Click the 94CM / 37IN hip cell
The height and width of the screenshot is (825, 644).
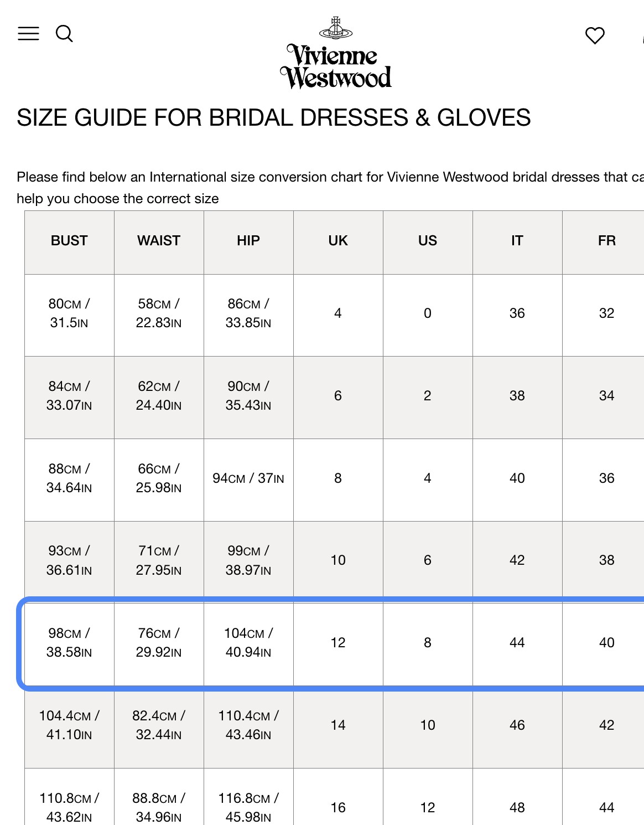tap(248, 478)
